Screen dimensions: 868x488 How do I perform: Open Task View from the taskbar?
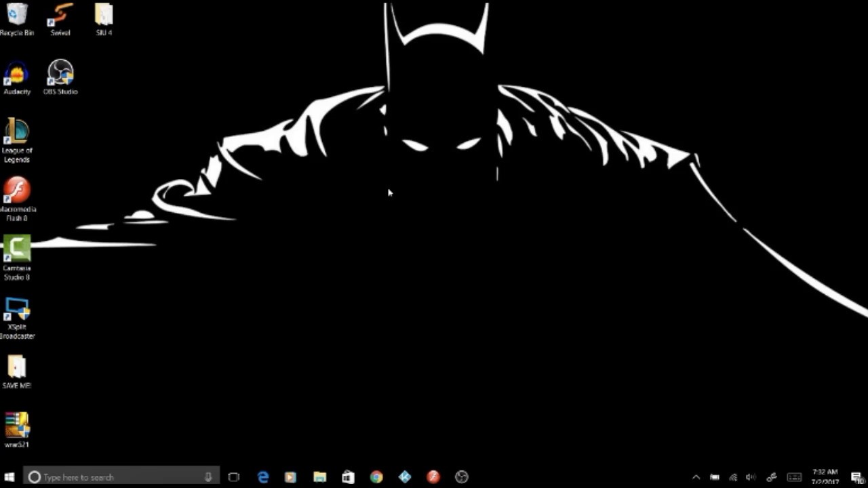[234, 477]
